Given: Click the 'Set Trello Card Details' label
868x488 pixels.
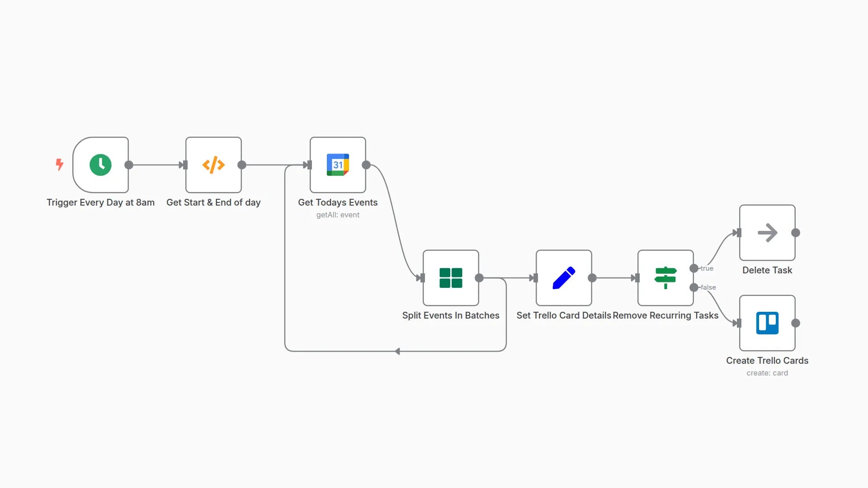Looking at the screenshot, I should (564, 315).
